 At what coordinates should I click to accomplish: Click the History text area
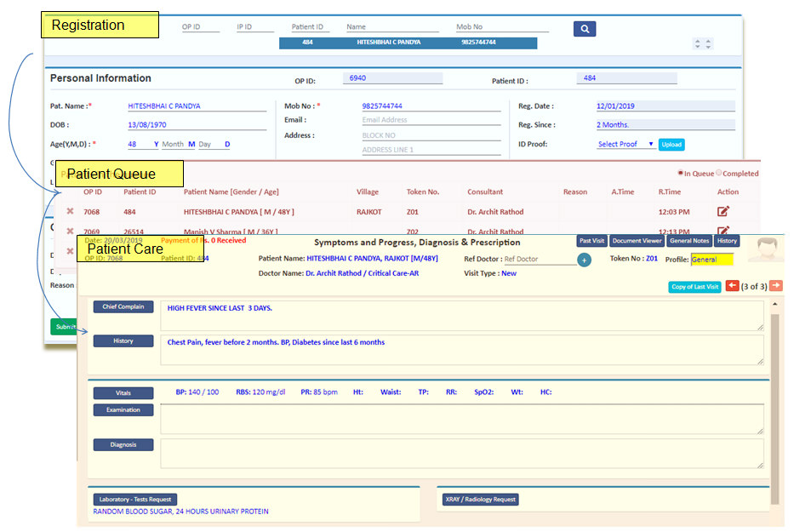pyautogui.click(x=462, y=350)
